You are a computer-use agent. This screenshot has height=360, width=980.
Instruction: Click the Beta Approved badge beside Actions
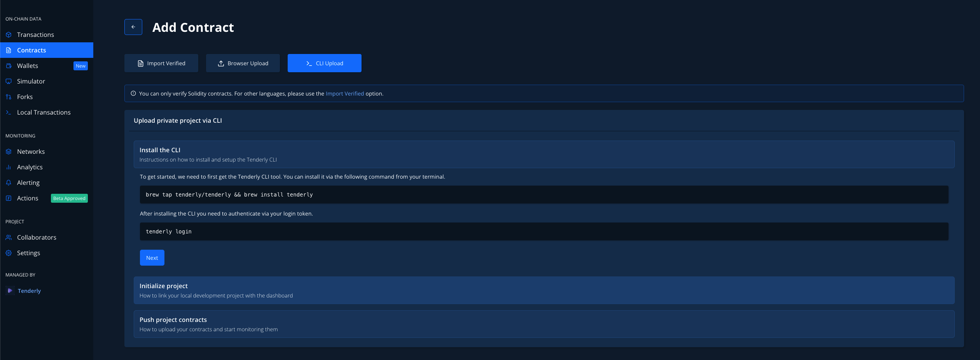click(x=69, y=198)
